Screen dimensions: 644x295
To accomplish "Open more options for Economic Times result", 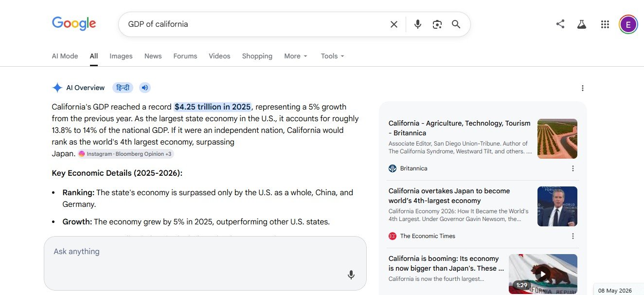I will pyautogui.click(x=573, y=236).
